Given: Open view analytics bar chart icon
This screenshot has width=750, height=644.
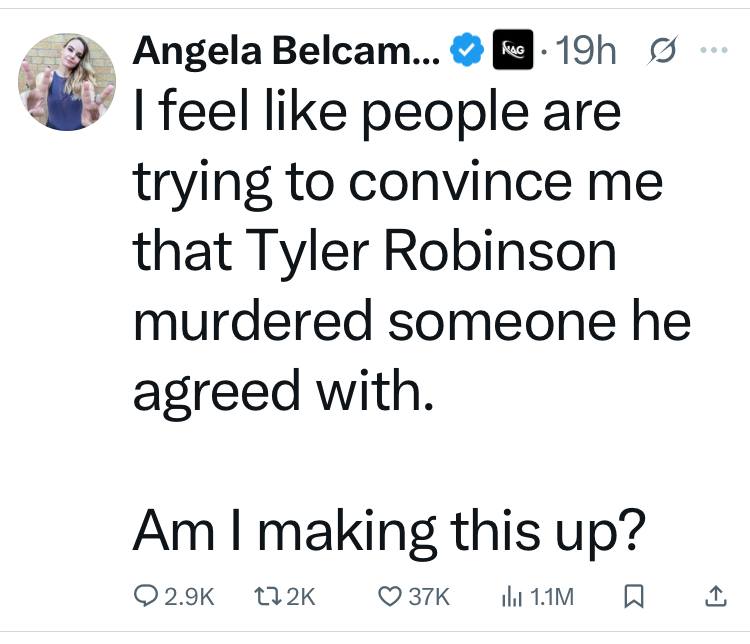Looking at the screenshot, I should (510, 597).
